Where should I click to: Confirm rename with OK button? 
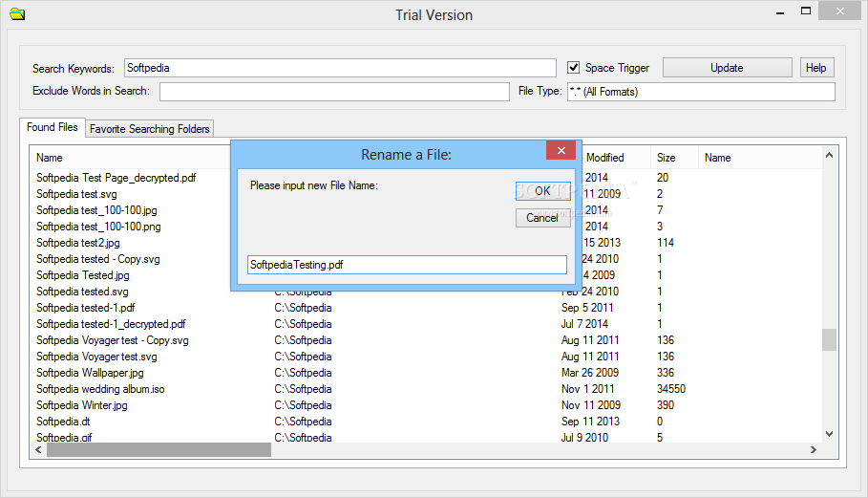coord(542,191)
